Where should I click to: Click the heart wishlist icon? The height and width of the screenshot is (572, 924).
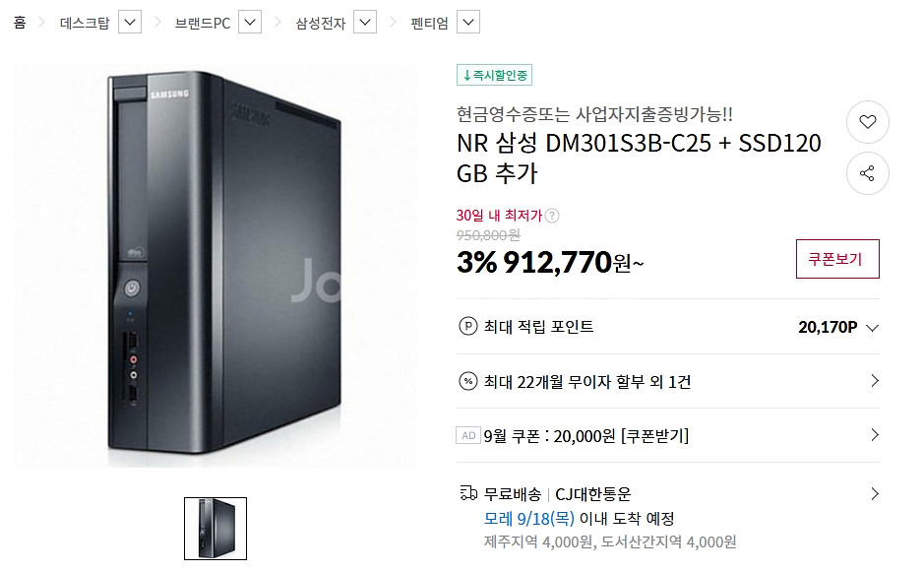tap(867, 122)
